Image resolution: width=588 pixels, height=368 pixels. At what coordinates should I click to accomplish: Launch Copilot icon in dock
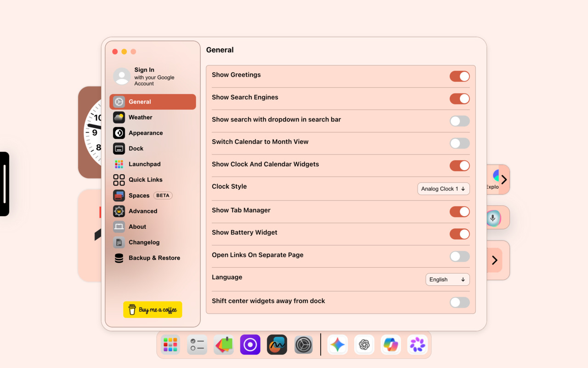click(391, 345)
